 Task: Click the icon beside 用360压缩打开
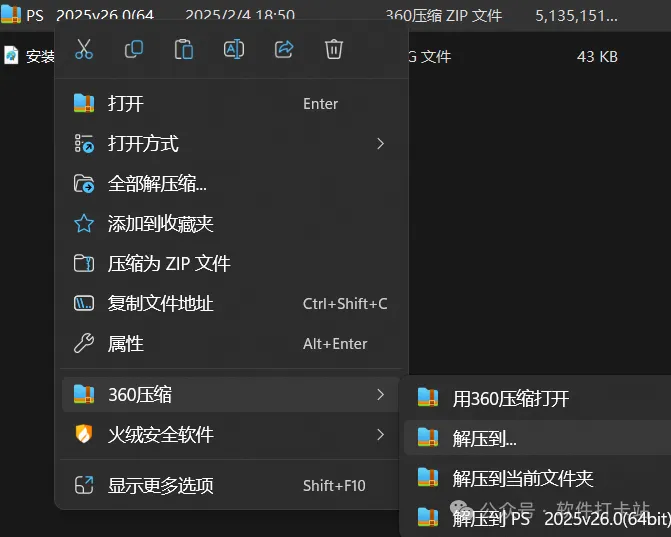[428, 398]
